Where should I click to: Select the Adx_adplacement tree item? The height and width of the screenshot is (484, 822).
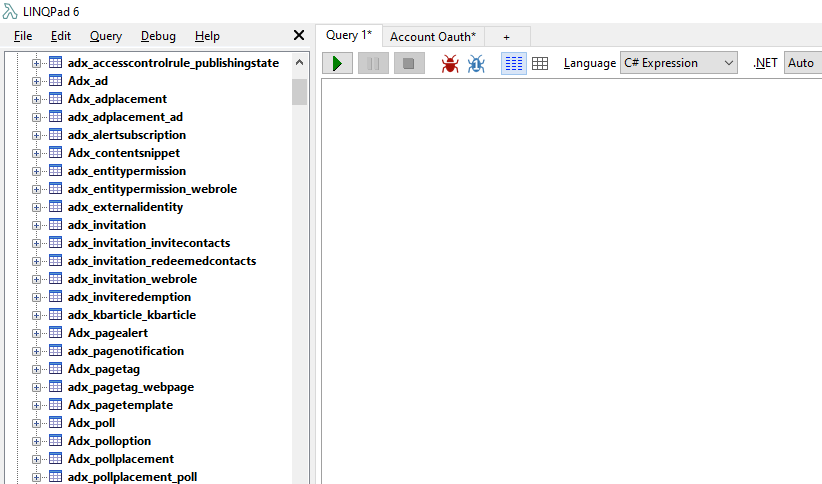coord(117,99)
